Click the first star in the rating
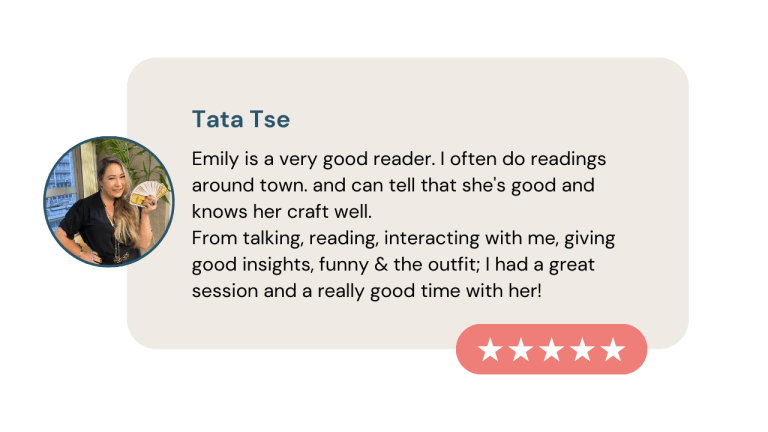 490,350
